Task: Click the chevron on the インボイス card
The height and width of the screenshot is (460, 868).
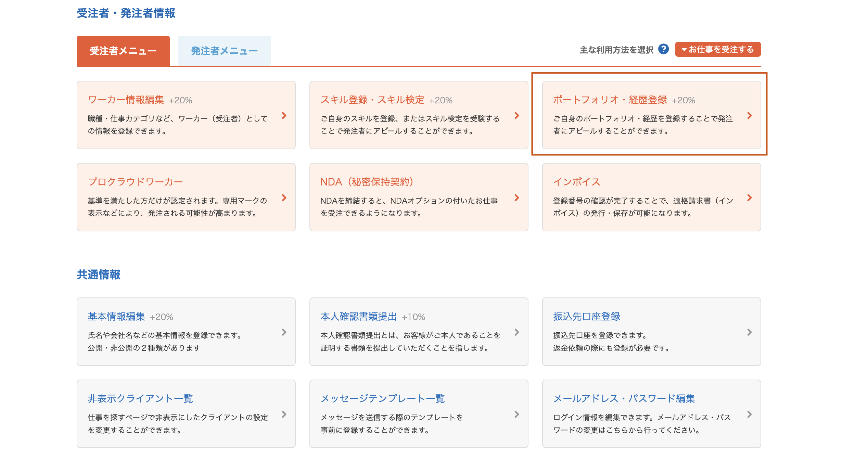Action: [x=749, y=197]
